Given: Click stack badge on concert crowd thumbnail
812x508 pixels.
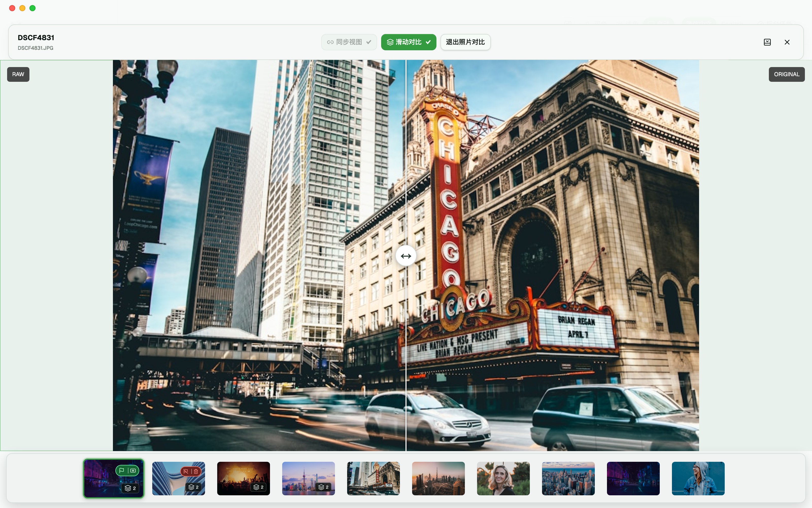Looking at the screenshot, I should point(259,487).
